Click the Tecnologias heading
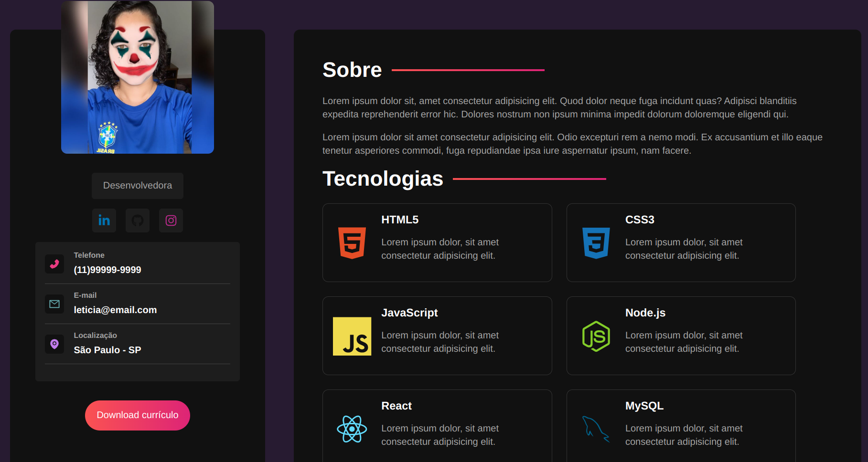Screen dimensions: 868x462 coord(383,178)
